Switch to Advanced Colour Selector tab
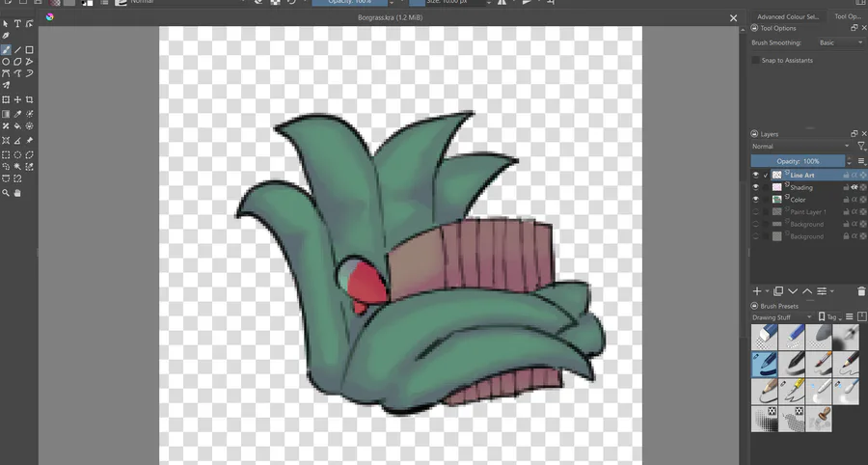868x465 pixels. [x=788, y=16]
